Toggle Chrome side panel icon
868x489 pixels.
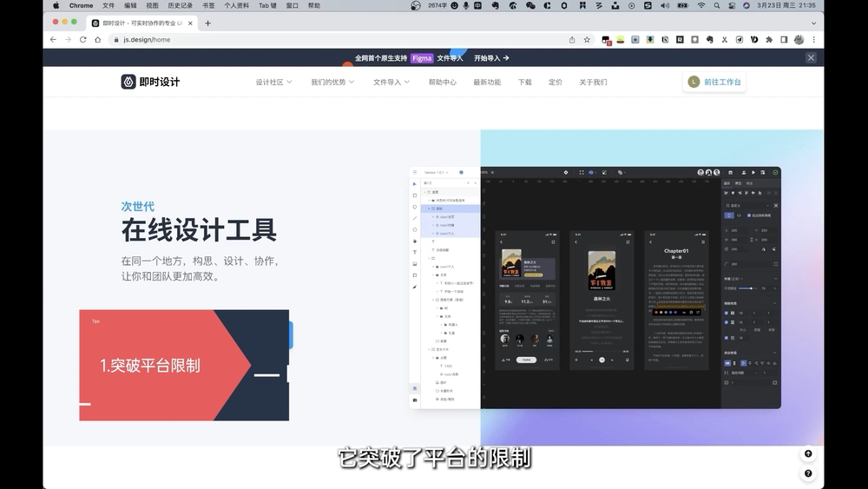click(x=784, y=40)
